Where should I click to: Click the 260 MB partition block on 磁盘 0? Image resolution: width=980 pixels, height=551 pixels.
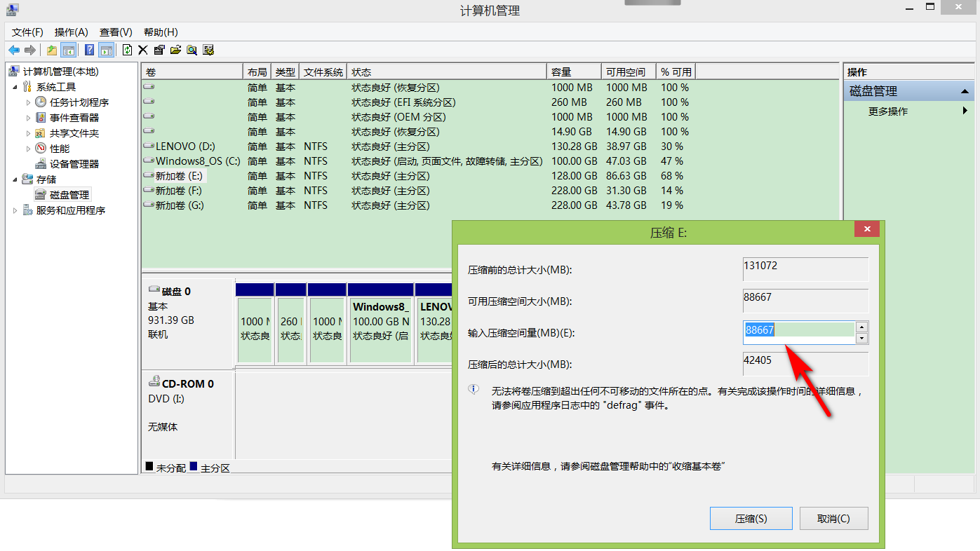pyautogui.click(x=290, y=329)
